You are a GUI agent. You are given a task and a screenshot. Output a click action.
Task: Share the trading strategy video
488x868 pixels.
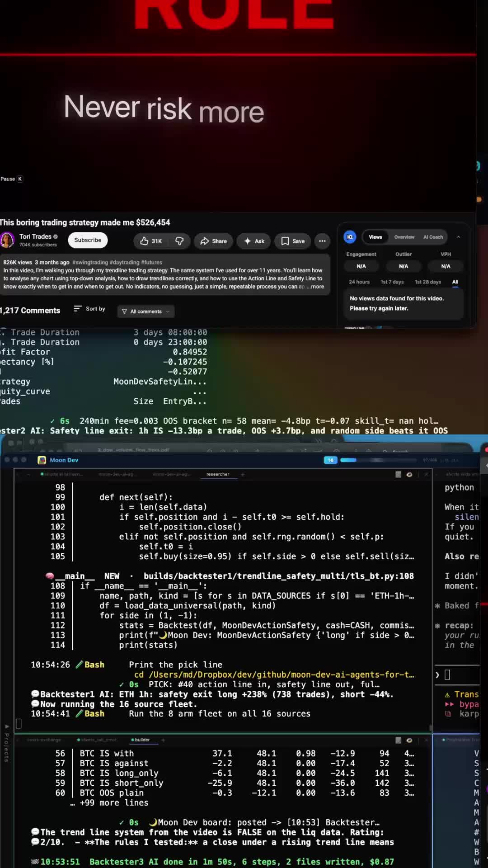tap(214, 241)
